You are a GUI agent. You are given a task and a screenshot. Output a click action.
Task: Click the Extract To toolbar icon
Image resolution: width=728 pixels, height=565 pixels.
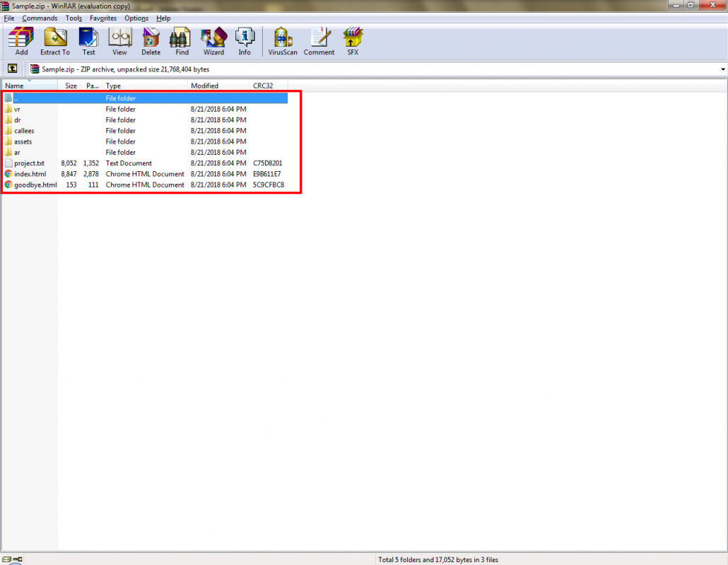tap(54, 41)
